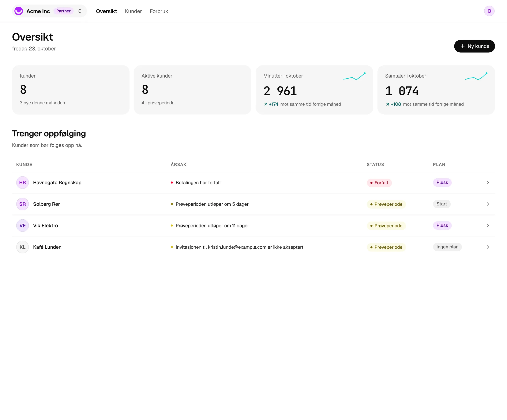The width and height of the screenshot is (507, 420).
Task: Click the Pluss plan badge for Havnegata Regnskap
Action: point(442,182)
